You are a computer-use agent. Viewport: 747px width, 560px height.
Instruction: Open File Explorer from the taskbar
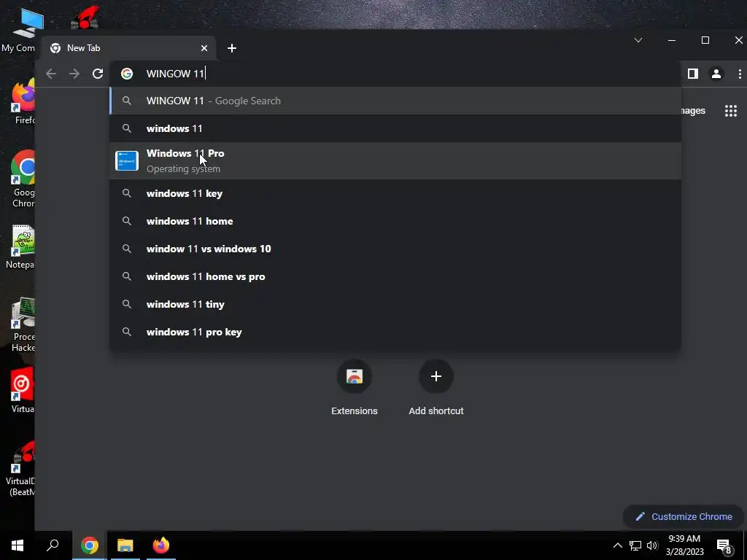click(125, 545)
